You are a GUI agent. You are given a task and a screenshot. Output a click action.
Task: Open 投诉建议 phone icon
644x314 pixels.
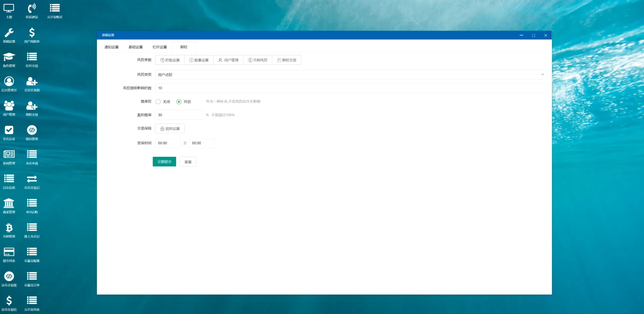click(x=32, y=11)
